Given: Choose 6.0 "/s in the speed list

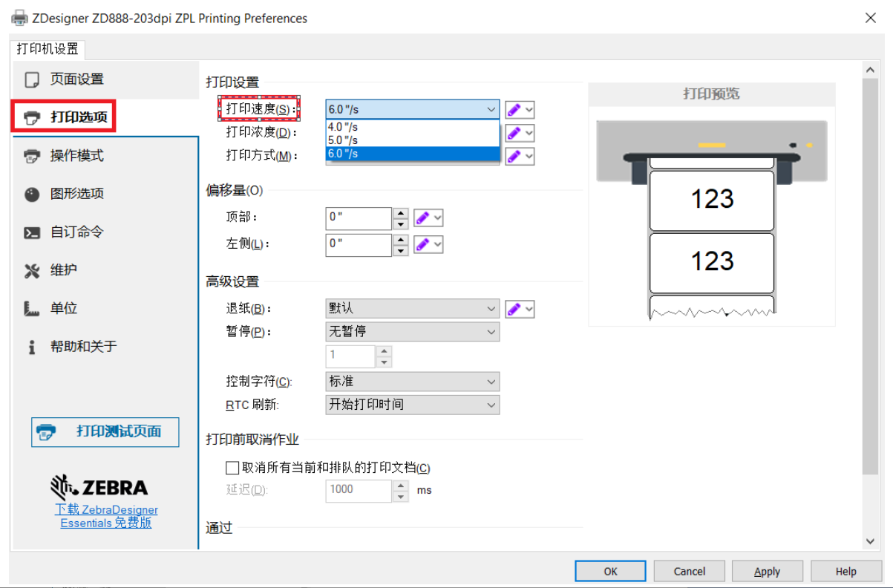Looking at the screenshot, I should [413, 153].
